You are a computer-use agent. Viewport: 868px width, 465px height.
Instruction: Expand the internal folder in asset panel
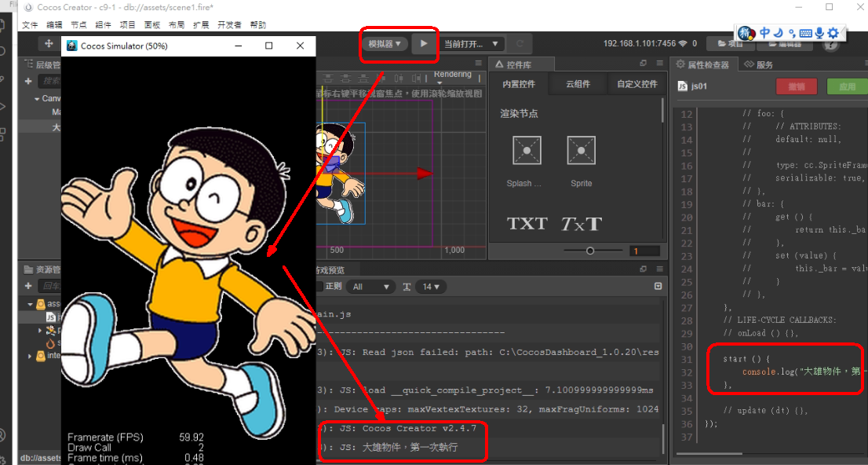pos(30,356)
